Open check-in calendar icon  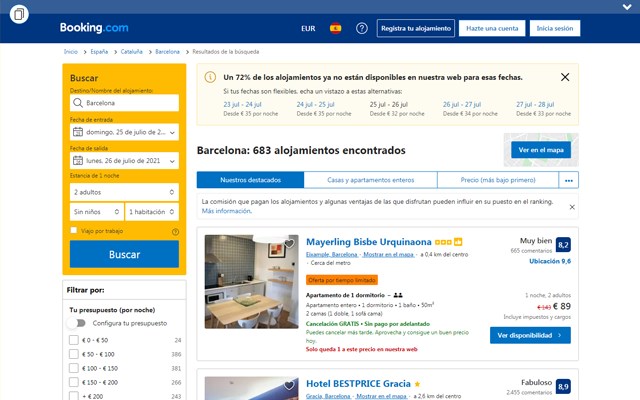[78, 132]
